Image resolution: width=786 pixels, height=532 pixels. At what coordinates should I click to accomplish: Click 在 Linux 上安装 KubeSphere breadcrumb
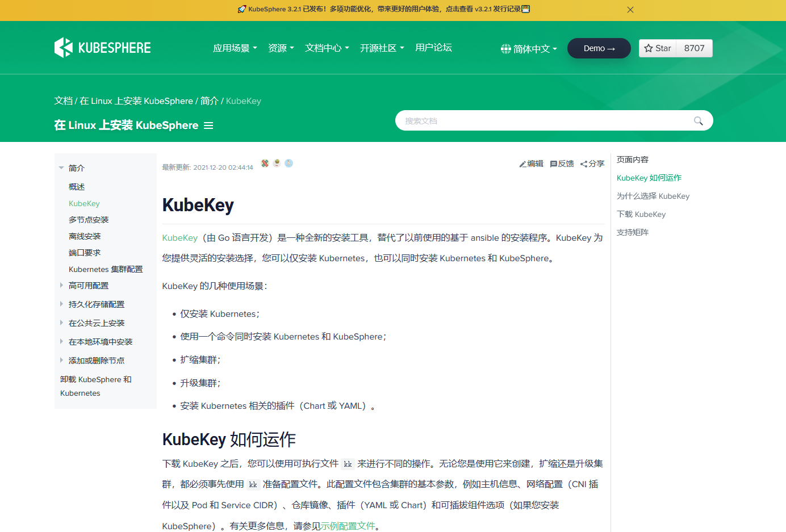click(136, 100)
